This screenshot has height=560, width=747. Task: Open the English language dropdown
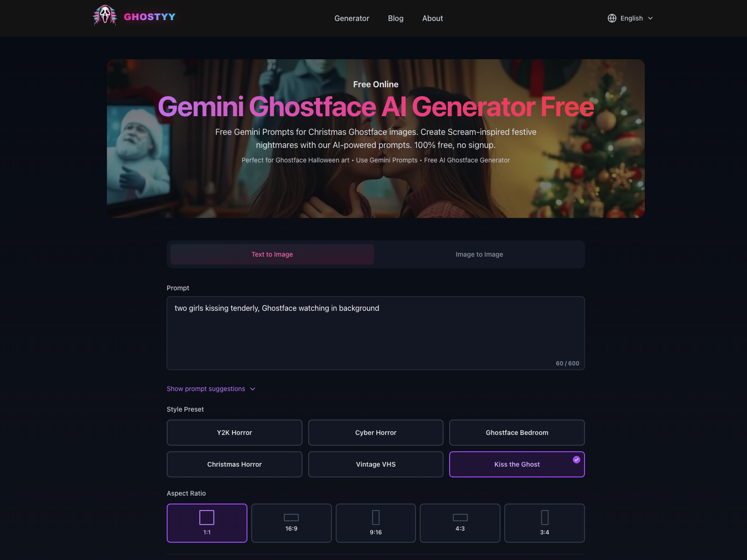point(630,18)
